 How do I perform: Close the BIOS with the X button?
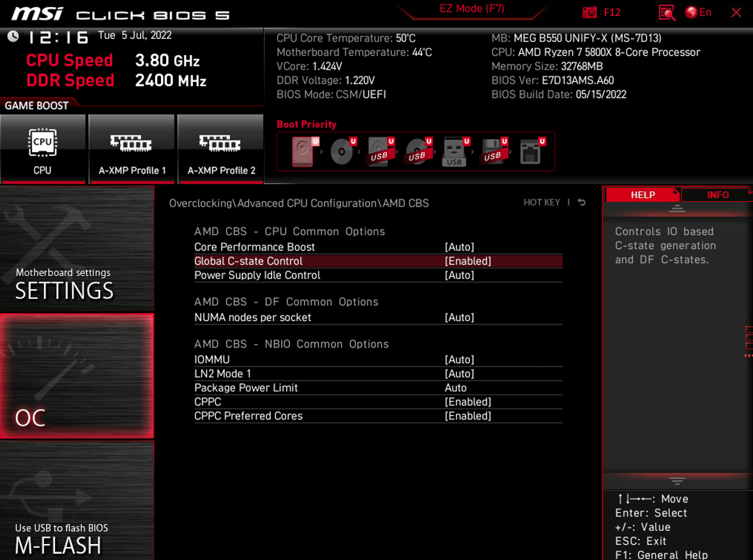point(736,13)
